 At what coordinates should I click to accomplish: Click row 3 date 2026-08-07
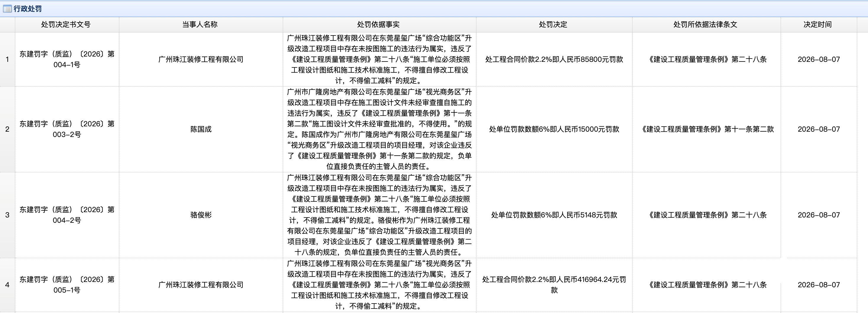pos(818,215)
